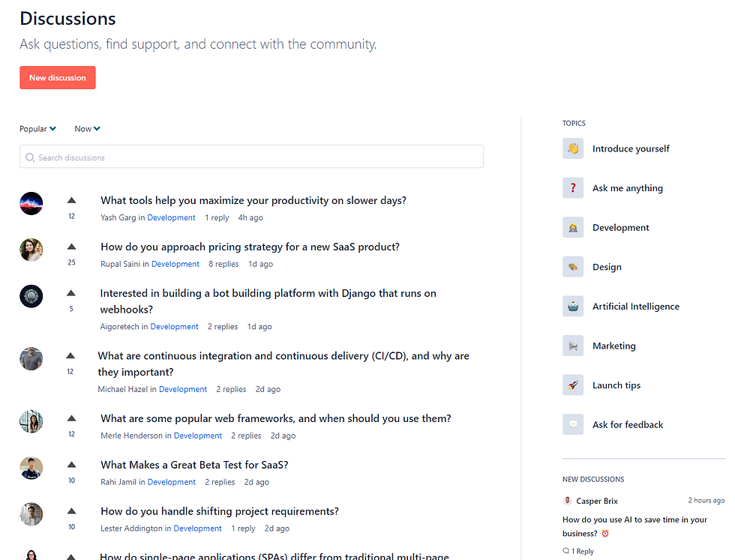Image resolution: width=735 pixels, height=560 pixels.
Task: Open the Django bot building platform discussion
Action: 268,301
